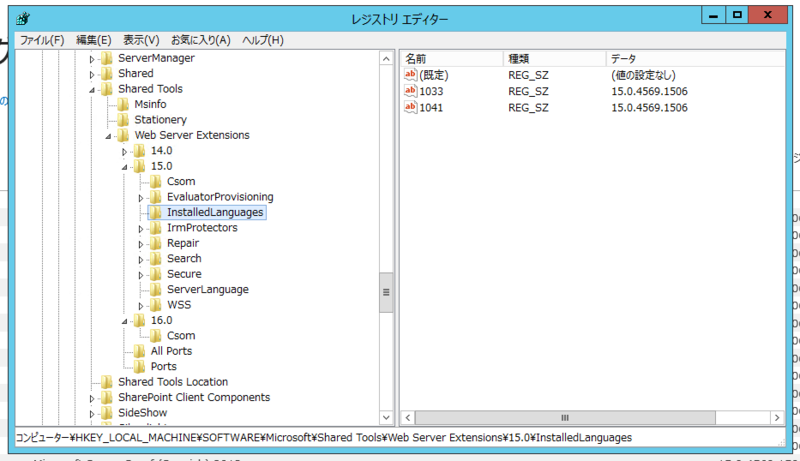Expand the 14.0 key
This screenshot has width=800, height=461.
pos(124,151)
